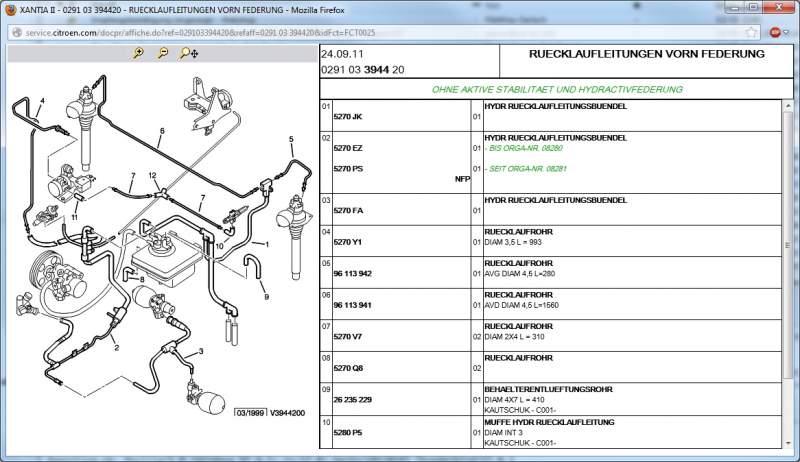Image resolution: width=800 pixels, height=462 pixels.
Task: Select part number 5270 V7
Action: coord(347,337)
